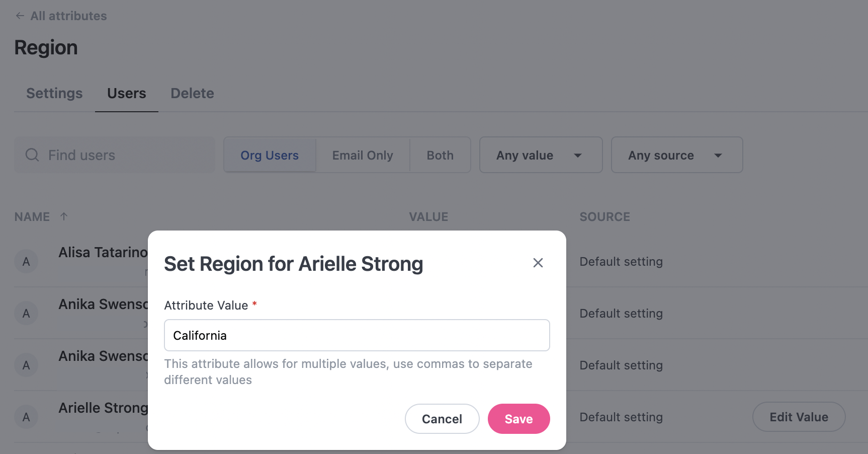Open the Settings tab
The height and width of the screenshot is (454, 868).
click(54, 93)
